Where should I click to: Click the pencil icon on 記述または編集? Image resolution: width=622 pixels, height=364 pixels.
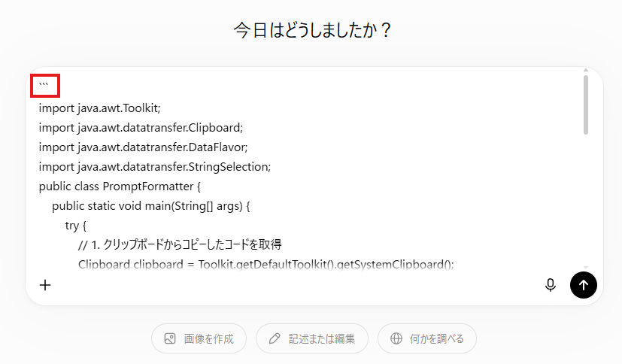274,338
